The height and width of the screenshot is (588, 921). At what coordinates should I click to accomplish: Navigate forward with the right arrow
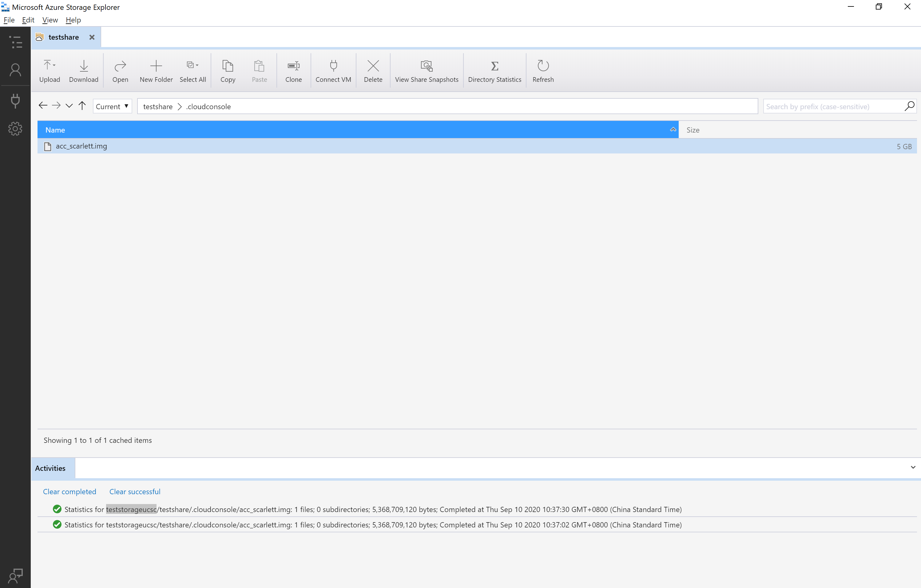coord(56,105)
